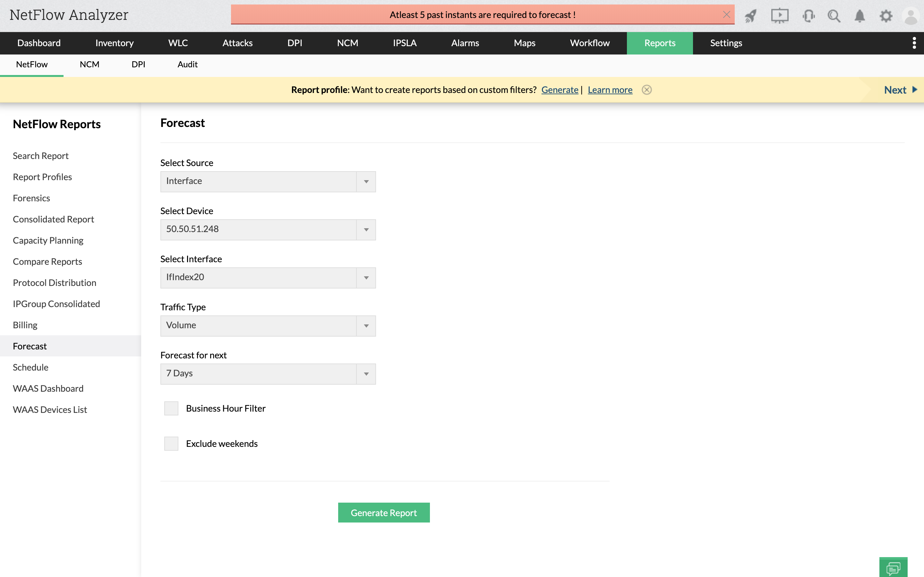The height and width of the screenshot is (577, 924).
Task: Close the Report profile banner
Action: (646, 90)
